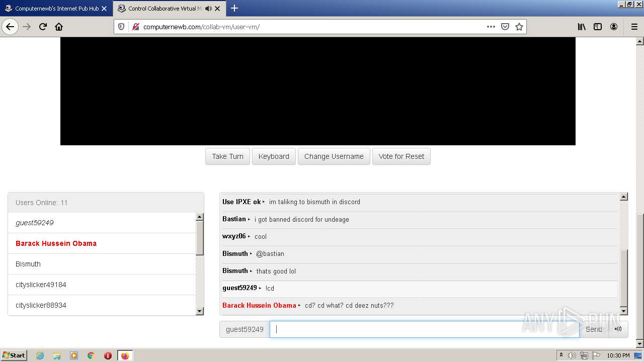This screenshot has height=362, width=644.
Task: Toggle chat sound speaker icon
Action: coord(618,329)
